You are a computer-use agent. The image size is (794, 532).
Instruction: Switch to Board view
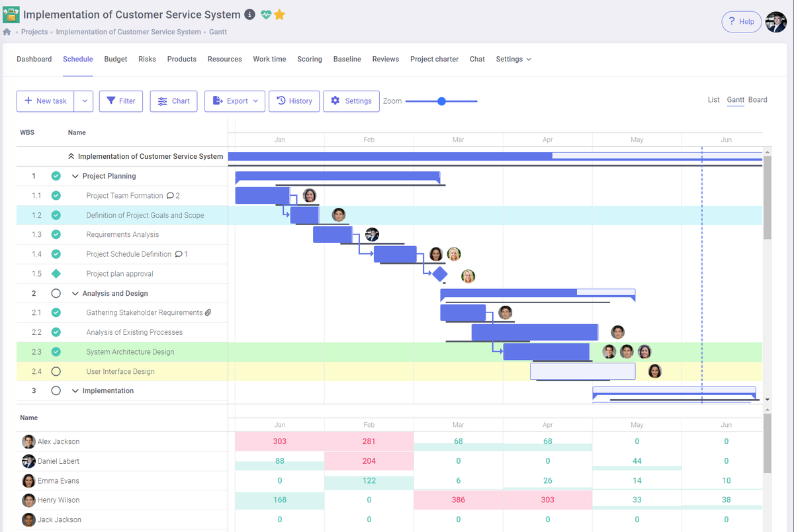pyautogui.click(x=757, y=99)
